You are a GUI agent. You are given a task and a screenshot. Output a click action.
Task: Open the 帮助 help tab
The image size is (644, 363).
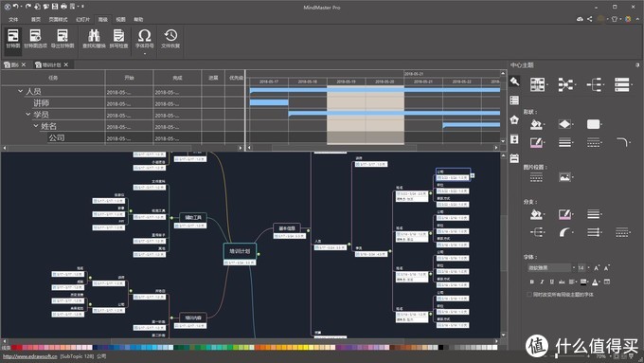(138, 19)
